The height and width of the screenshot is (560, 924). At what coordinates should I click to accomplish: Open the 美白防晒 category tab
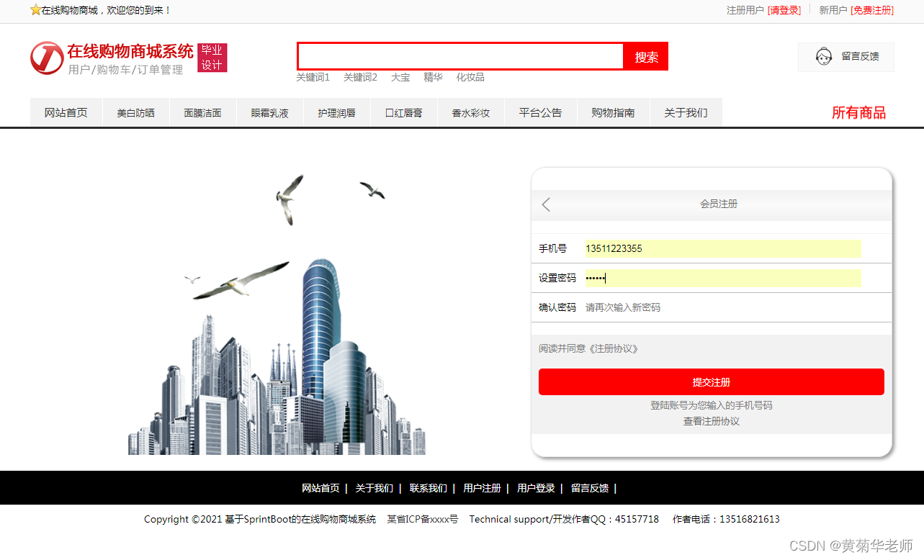point(136,113)
